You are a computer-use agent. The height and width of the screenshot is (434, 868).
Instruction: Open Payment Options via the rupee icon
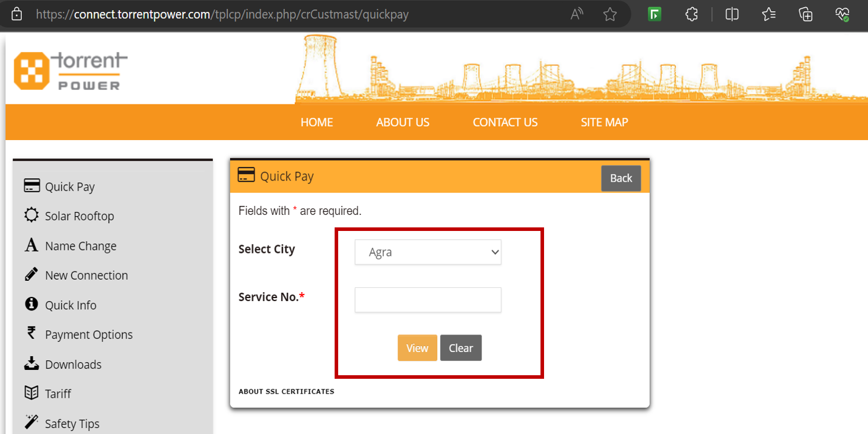(x=31, y=334)
